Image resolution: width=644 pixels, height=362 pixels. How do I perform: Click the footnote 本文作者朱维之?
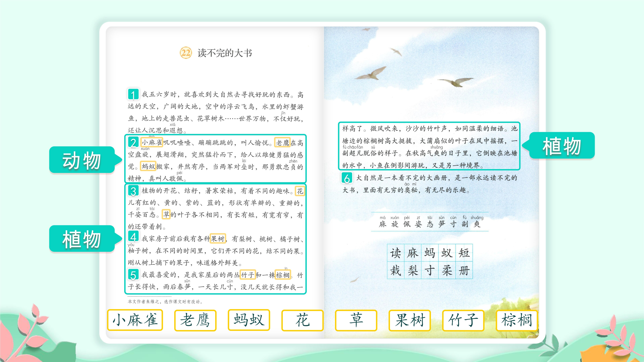[x=165, y=302]
